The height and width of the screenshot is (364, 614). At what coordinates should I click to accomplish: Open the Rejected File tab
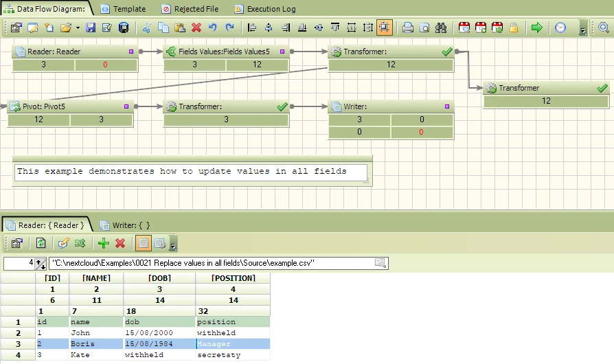(190, 9)
